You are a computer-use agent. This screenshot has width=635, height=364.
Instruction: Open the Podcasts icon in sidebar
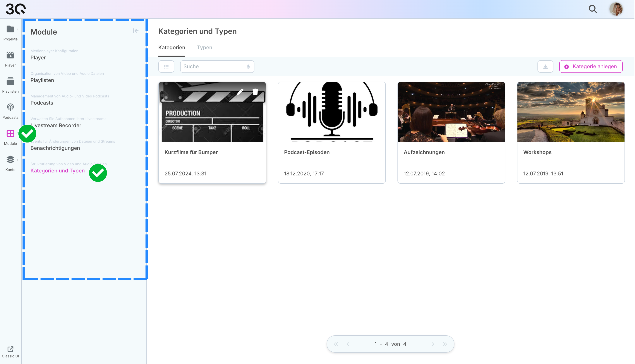tap(10, 107)
